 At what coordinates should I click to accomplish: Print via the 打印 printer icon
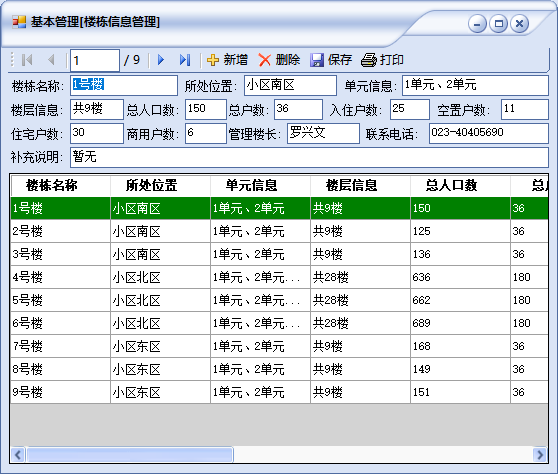click(x=369, y=60)
